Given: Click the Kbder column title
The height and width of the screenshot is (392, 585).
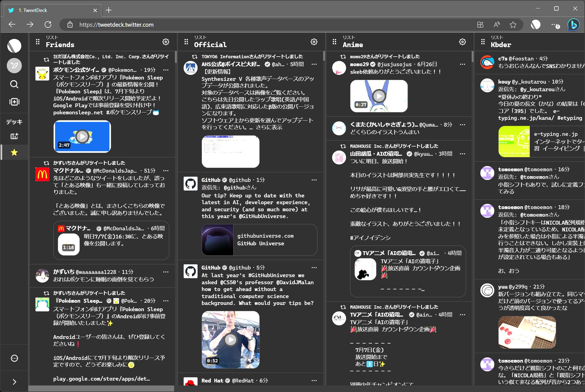Looking at the screenshot, I should click(501, 45).
